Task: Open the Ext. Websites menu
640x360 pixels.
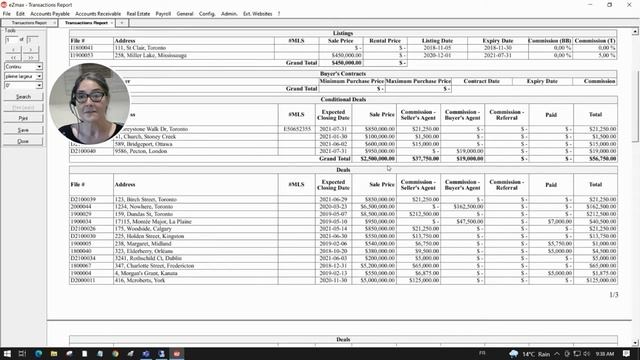Action: (x=258, y=13)
